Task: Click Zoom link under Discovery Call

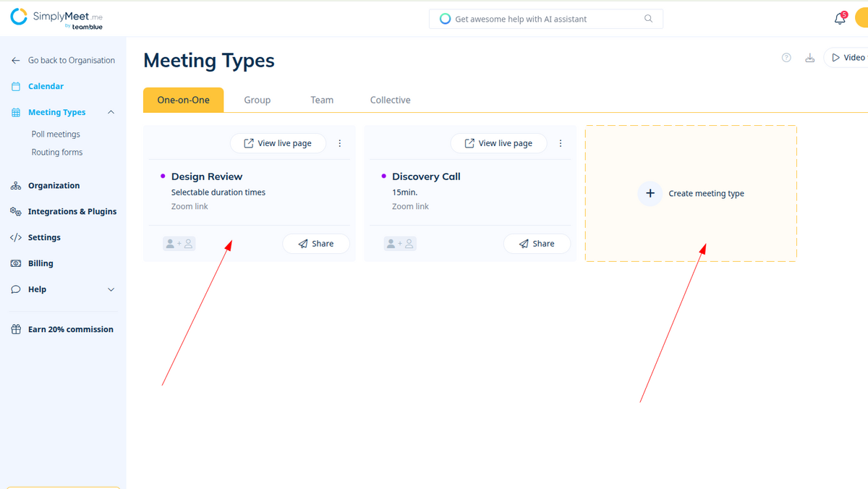Action: coord(410,207)
